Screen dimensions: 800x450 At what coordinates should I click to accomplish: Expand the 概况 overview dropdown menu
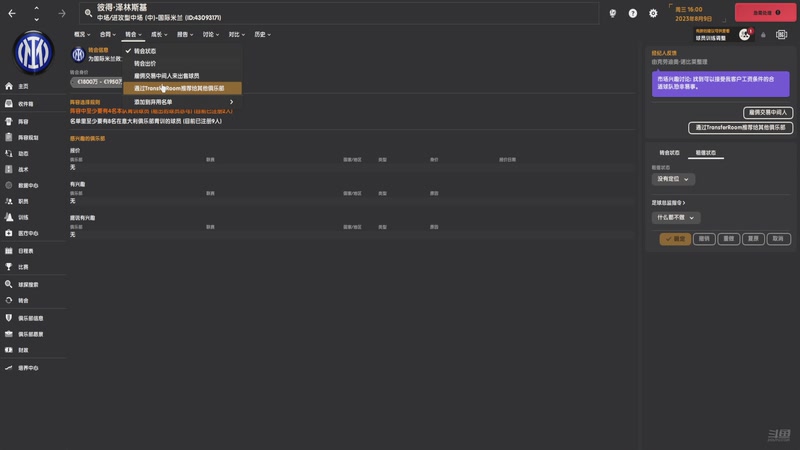coord(82,34)
